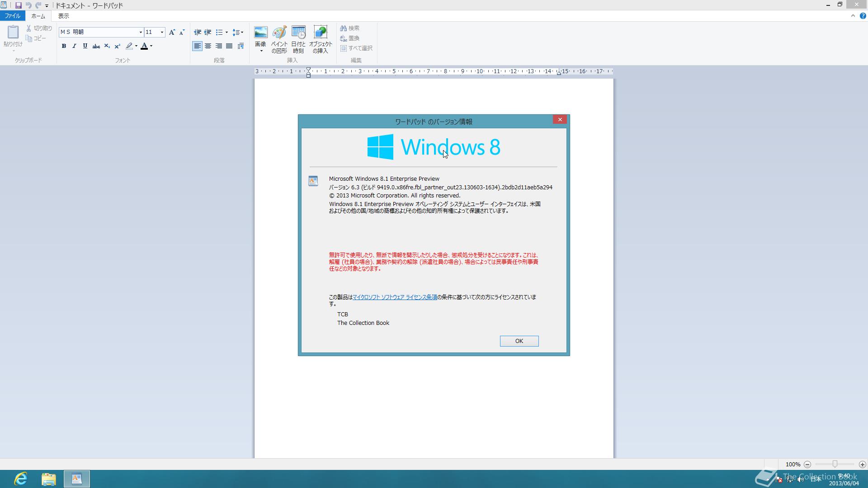Open マイクロソフト ソフトウェア ライセンス条項 link
This screenshot has height=488, width=868.
point(395,297)
